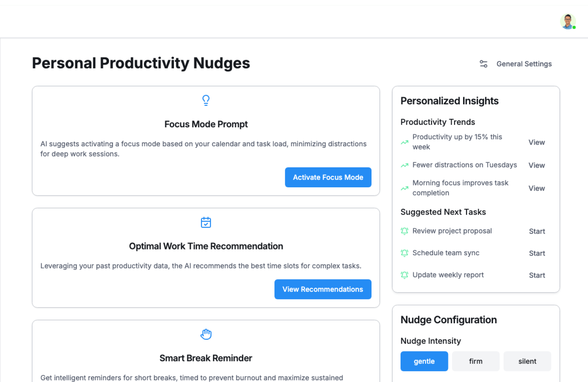The height and width of the screenshot is (382, 588).
Task: View the Productivity up by 15% insight
Action: pyautogui.click(x=537, y=142)
